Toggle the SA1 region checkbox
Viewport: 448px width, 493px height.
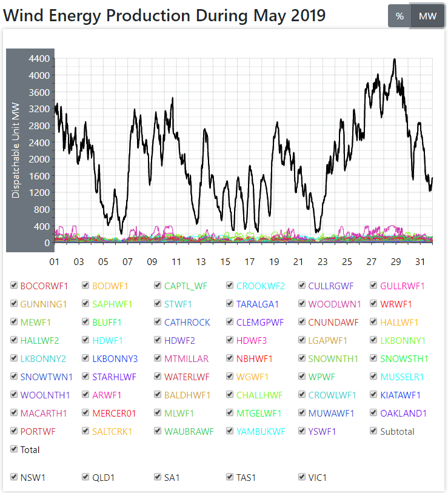click(x=158, y=477)
